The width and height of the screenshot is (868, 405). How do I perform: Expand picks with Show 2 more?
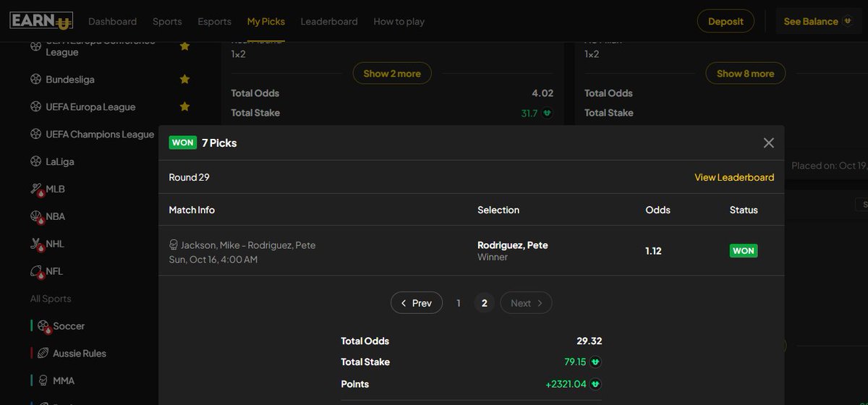click(x=392, y=73)
